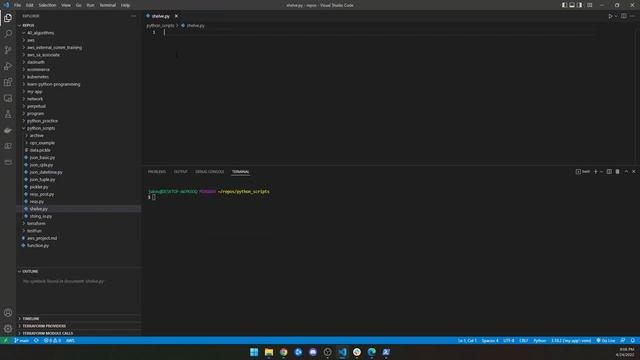Open the Help menu
Screen dimensions: 640x360
pos(125,5)
